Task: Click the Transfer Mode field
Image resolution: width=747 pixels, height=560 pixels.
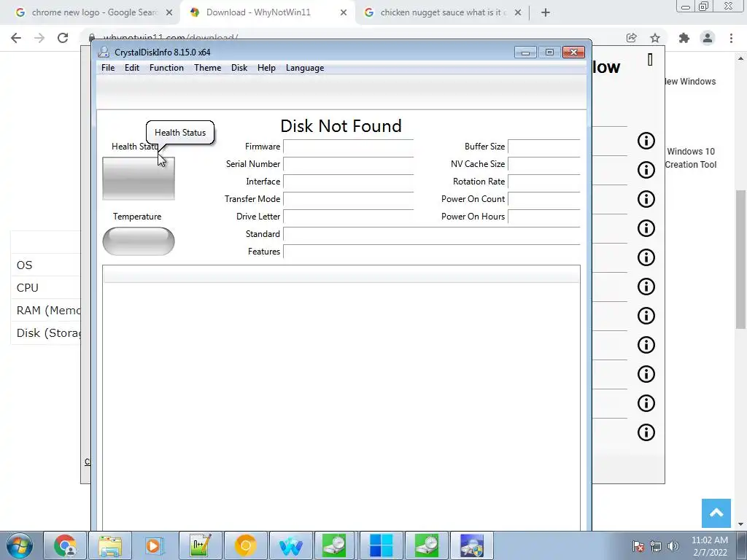Action: pos(348,199)
